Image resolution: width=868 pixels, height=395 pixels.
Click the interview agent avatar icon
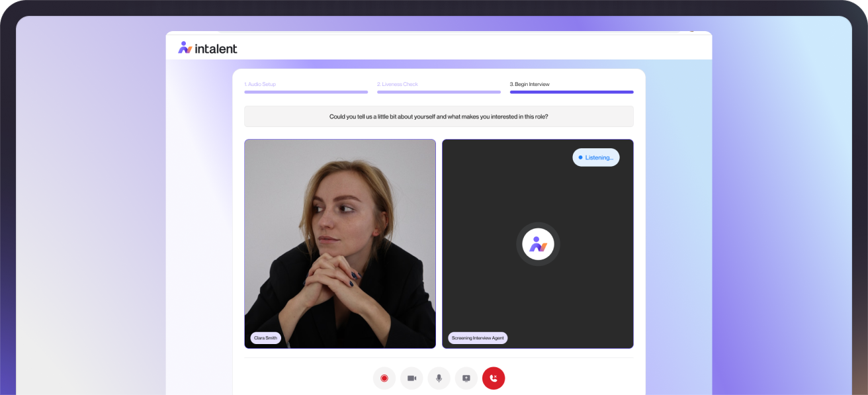point(538,244)
